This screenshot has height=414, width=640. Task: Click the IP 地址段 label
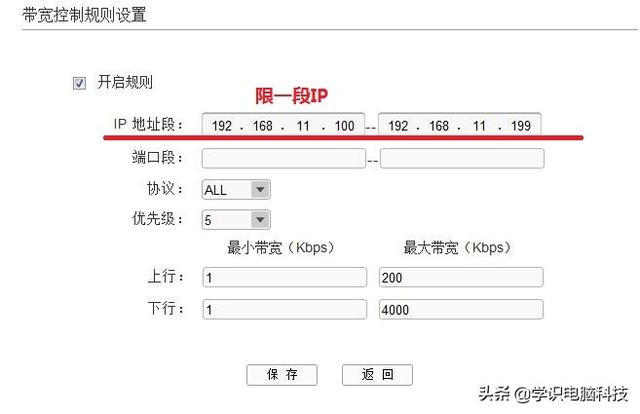point(149,124)
